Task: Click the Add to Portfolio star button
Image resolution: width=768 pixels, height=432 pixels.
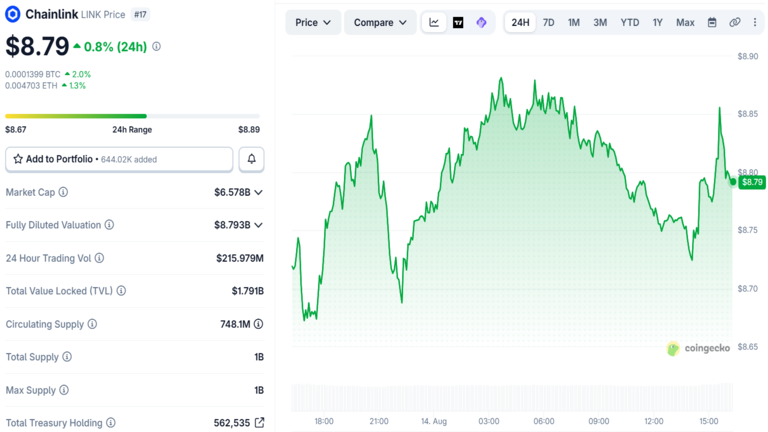Action: tap(119, 159)
